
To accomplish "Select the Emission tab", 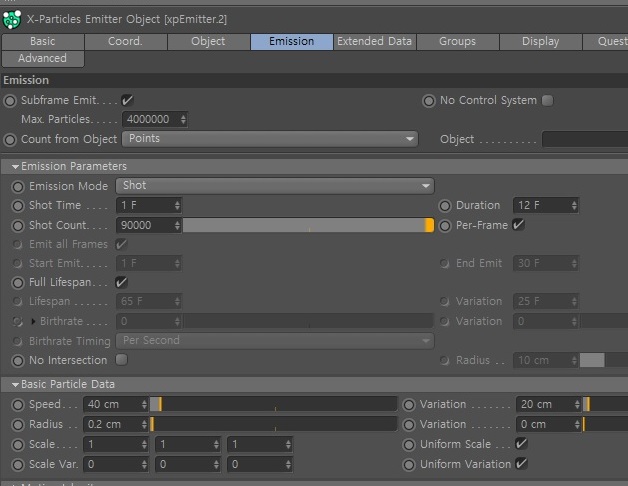I will point(292,42).
